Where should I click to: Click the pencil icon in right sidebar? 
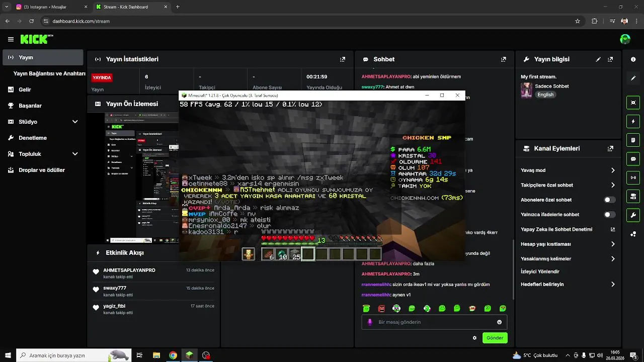tap(633, 78)
